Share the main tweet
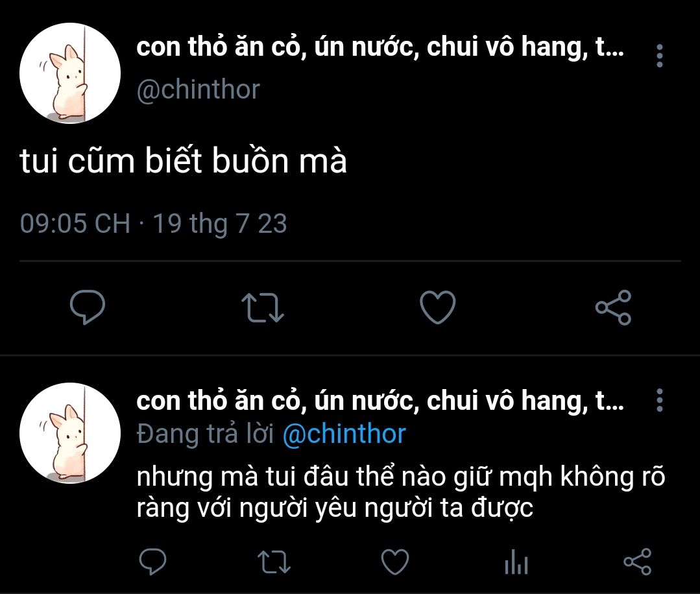The width and height of the screenshot is (700, 594). pos(614,307)
